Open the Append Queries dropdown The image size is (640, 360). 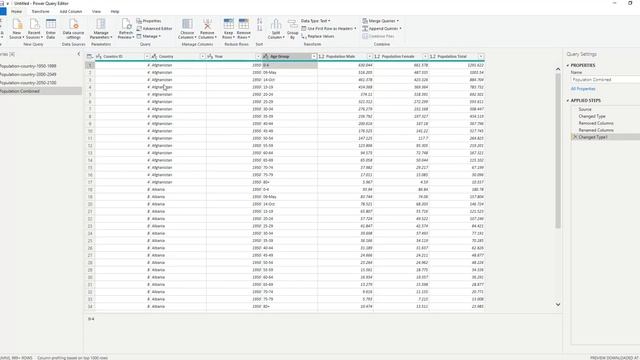click(x=382, y=29)
